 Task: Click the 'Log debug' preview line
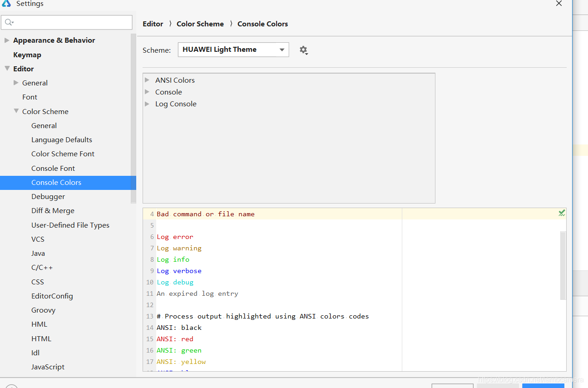click(x=175, y=282)
